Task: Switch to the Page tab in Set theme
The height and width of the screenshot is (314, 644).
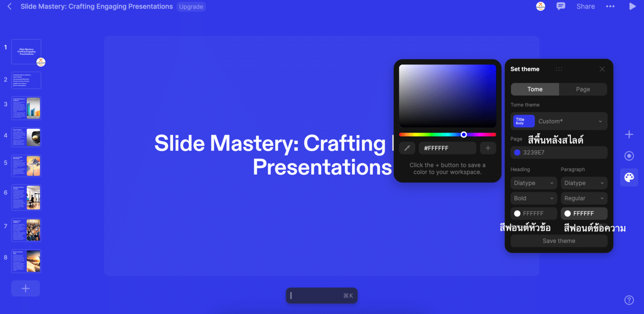Action: coord(583,89)
